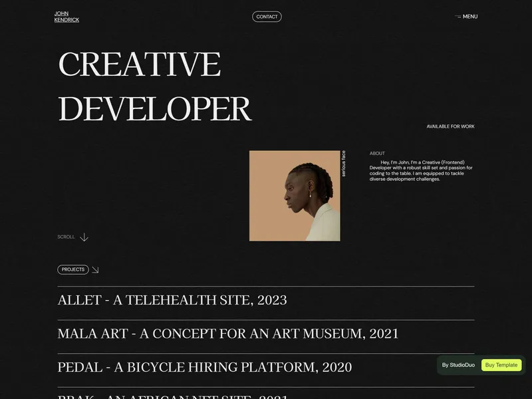Viewport: 532px width, 399px height.
Task: Open the John Kendrick logo link
Action: click(x=67, y=17)
